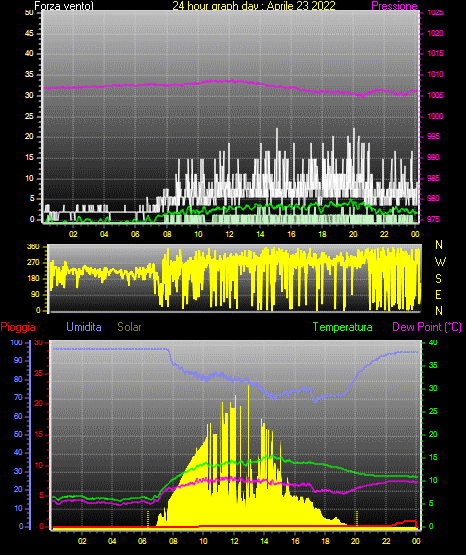Click the 25 rain axis value
This screenshot has height=555, width=466.
point(39,373)
